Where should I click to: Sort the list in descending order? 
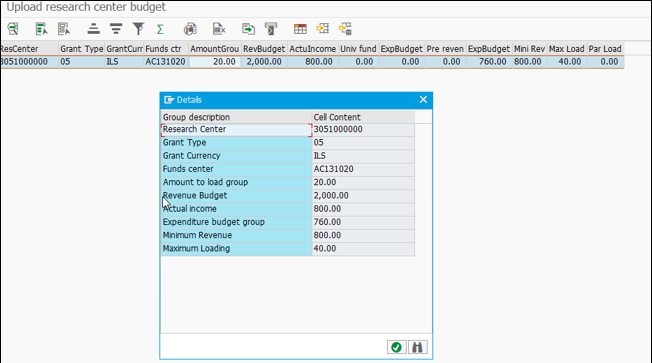[116, 29]
